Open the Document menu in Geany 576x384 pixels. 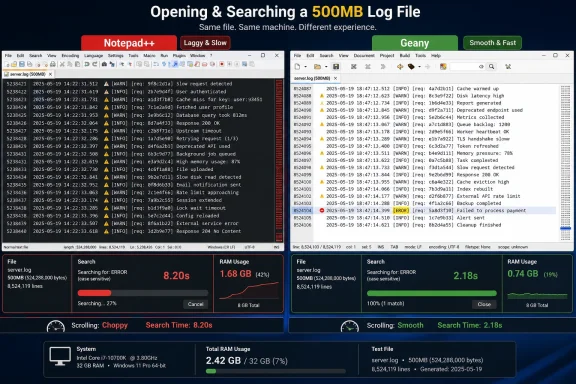364,55
